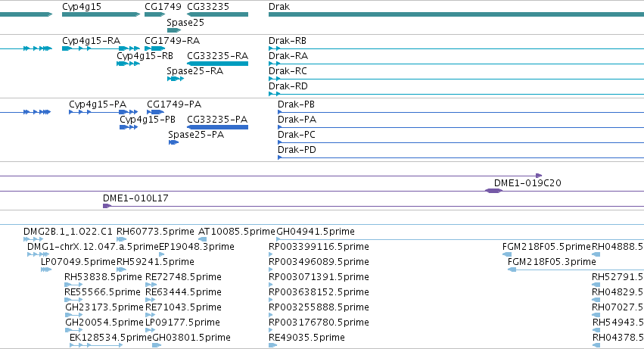
Task: Open EST LP09177.5prime
Action: pos(182,323)
